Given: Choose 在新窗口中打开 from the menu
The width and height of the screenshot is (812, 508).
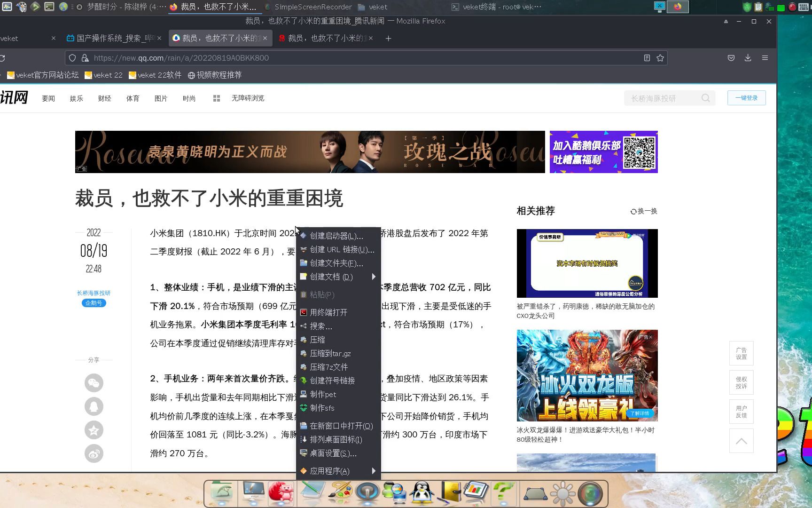Looking at the screenshot, I should point(338,426).
